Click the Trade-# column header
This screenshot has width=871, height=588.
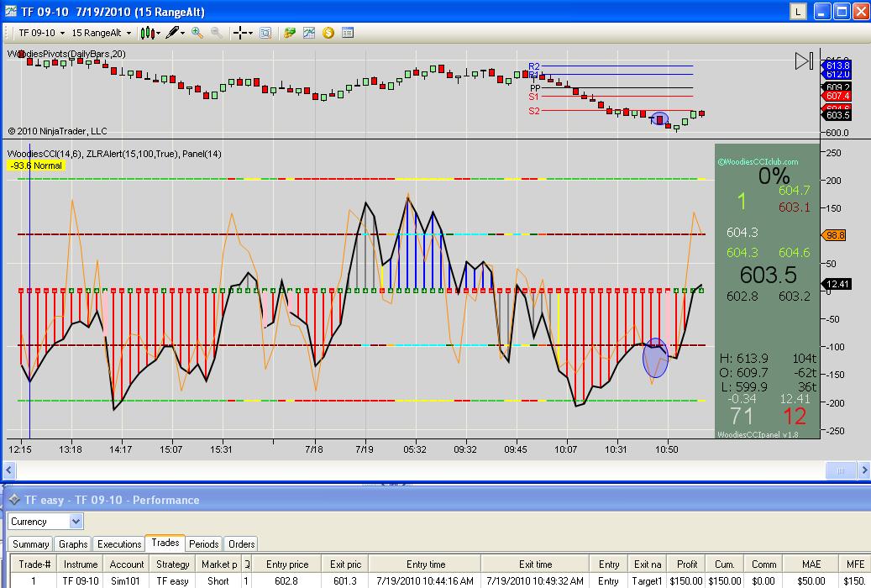34,564
